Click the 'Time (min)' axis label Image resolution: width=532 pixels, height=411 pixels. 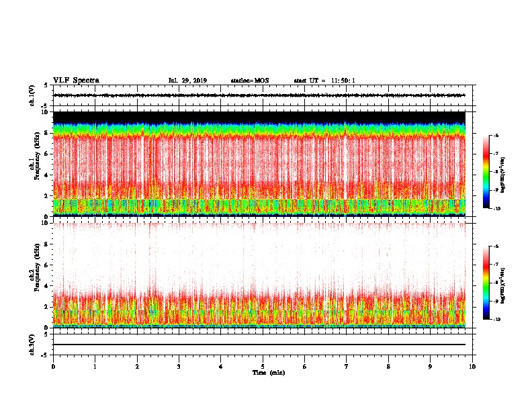(x=269, y=373)
